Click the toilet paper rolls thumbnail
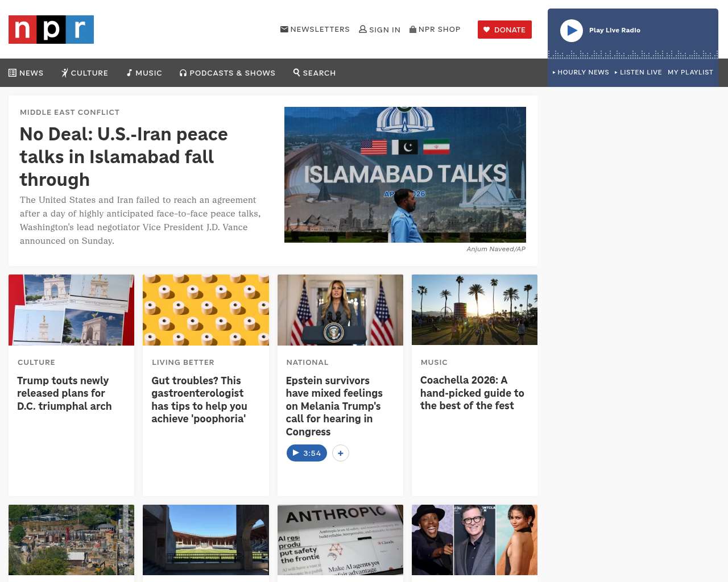The image size is (728, 582). tap(205, 310)
